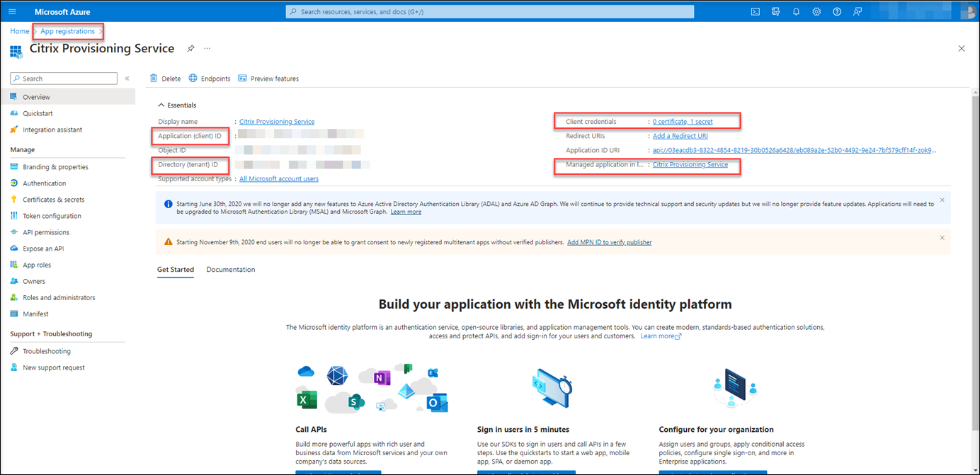Viewport: 980px width, 475px height.
Task: Open portal settings gear icon
Action: tap(816, 12)
